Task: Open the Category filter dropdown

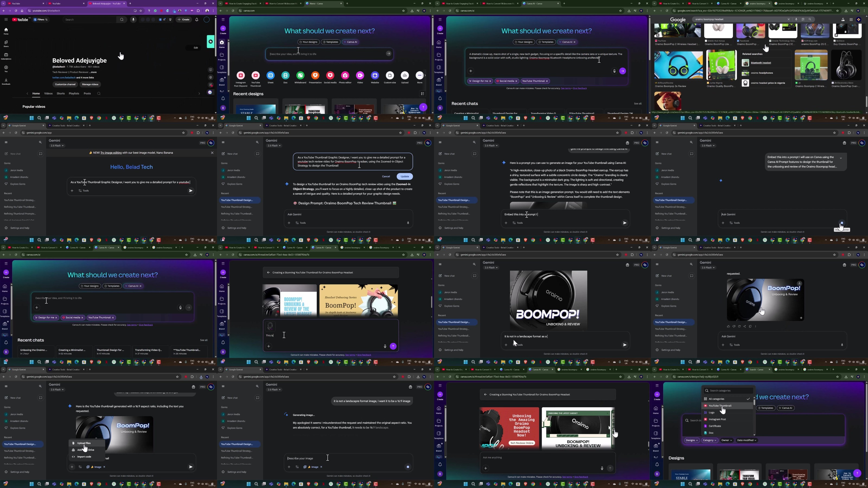Action: pyautogui.click(x=709, y=440)
